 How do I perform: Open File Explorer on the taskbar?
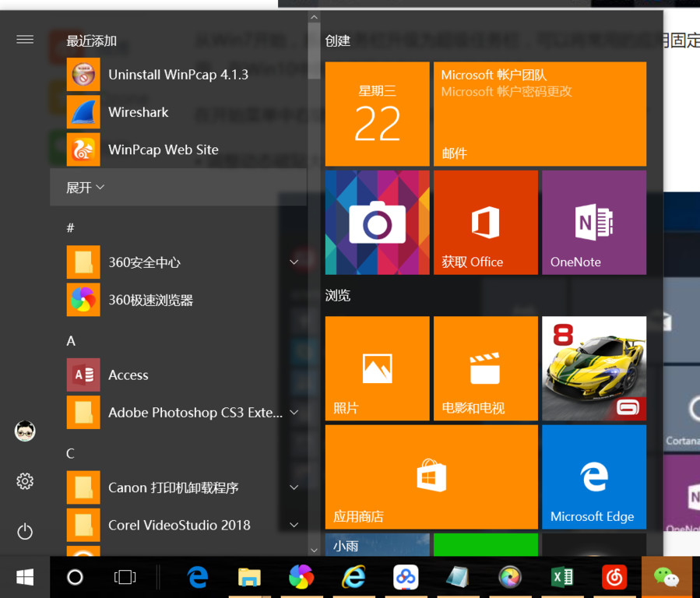pos(249,577)
